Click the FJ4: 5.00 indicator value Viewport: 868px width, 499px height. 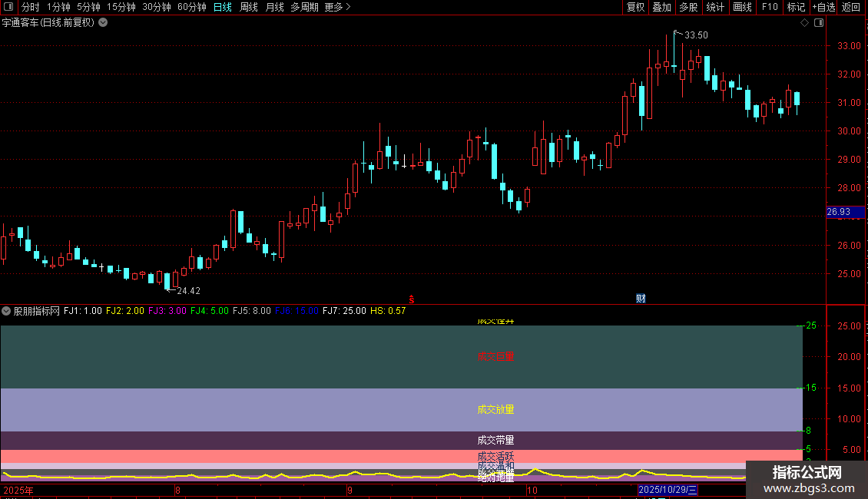coord(209,311)
